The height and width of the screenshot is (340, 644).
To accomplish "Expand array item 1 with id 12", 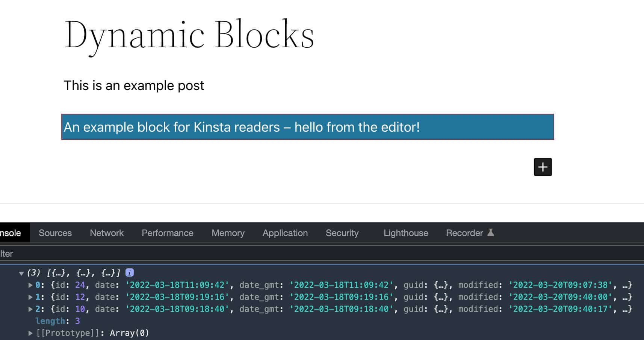I will click(x=30, y=297).
